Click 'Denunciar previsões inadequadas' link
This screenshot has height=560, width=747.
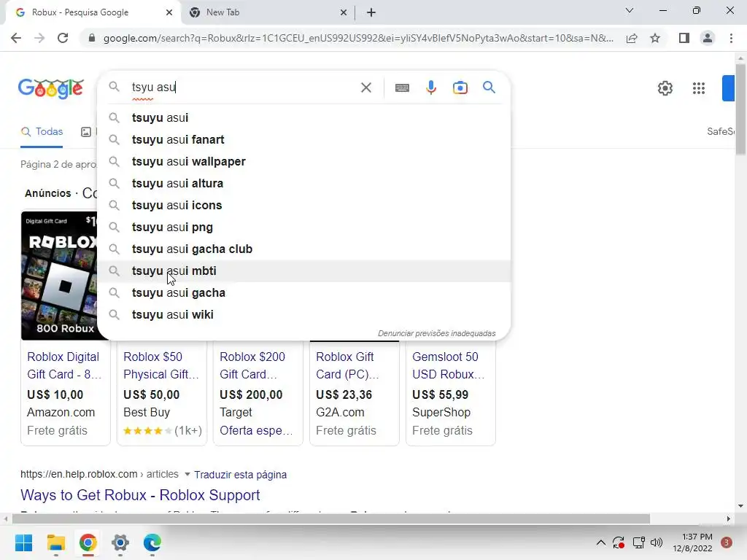(436, 333)
